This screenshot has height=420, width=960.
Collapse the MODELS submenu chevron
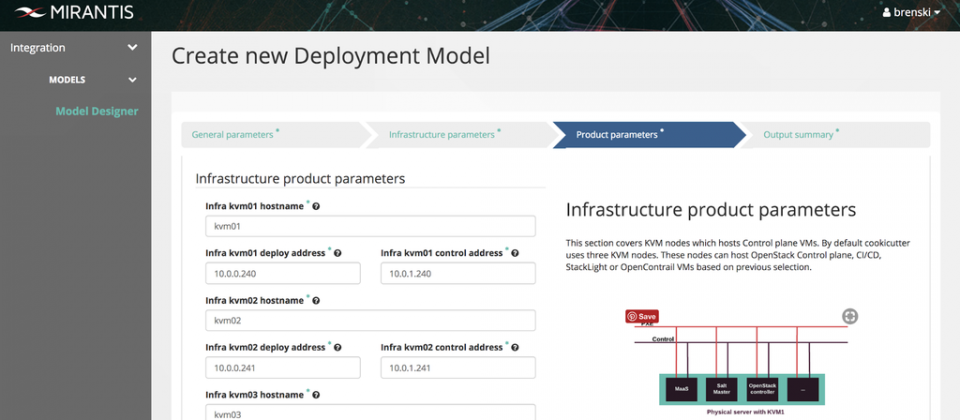(x=132, y=80)
